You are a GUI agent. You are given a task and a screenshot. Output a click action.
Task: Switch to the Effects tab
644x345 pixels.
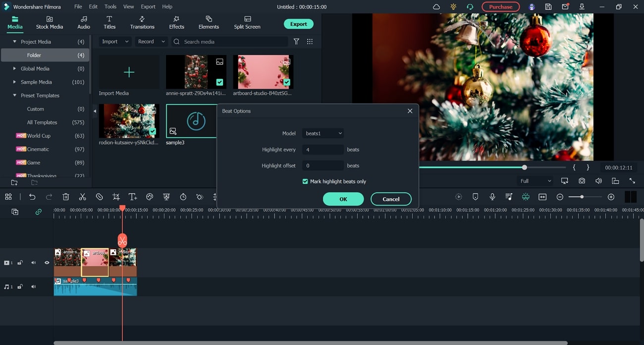tap(176, 23)
